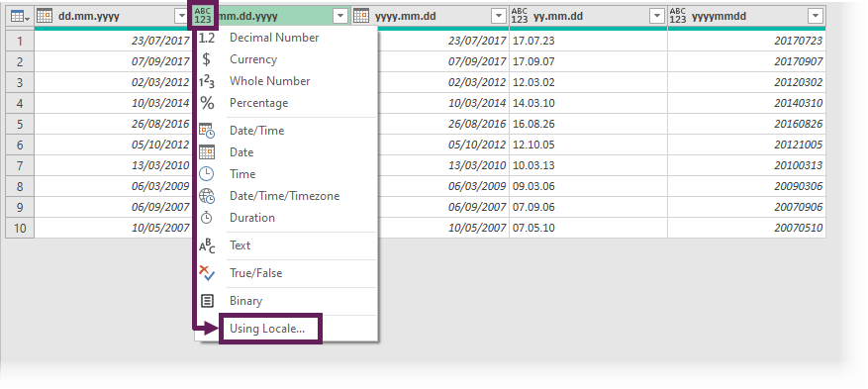Expand the mm.dd.yyyy column filter dropdown

[x=340, y=17]
